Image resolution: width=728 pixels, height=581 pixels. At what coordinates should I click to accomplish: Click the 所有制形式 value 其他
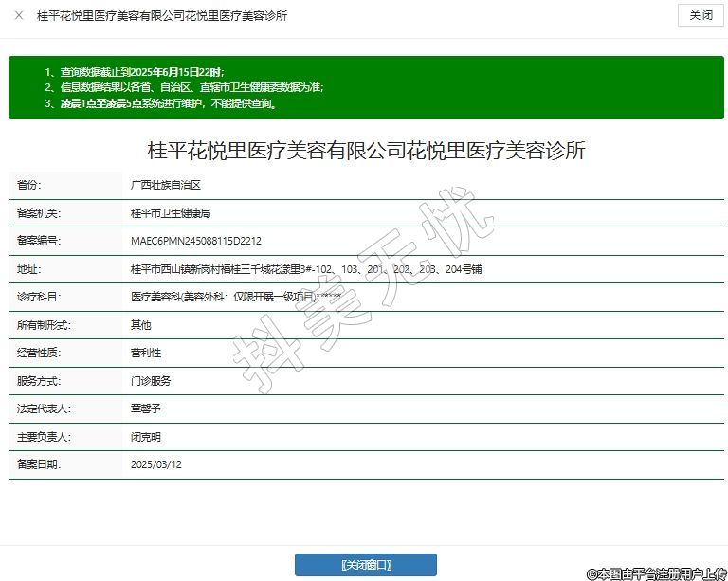point(141,324)
